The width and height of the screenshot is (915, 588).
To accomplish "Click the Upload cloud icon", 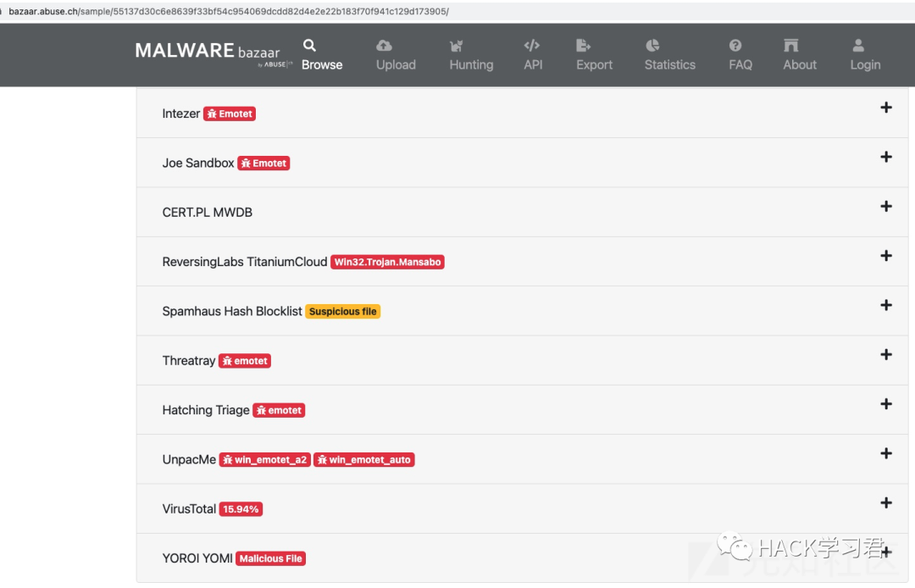I will tap(384, 46).
